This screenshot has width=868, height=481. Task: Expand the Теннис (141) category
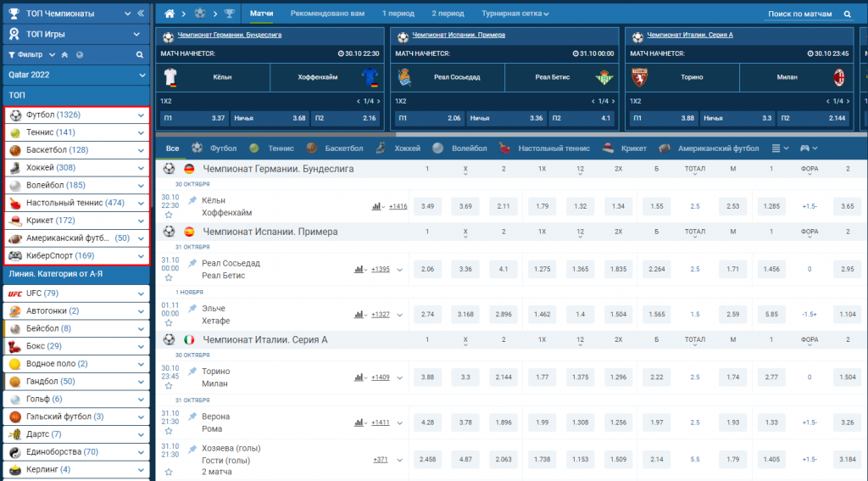tap(141, 132)
